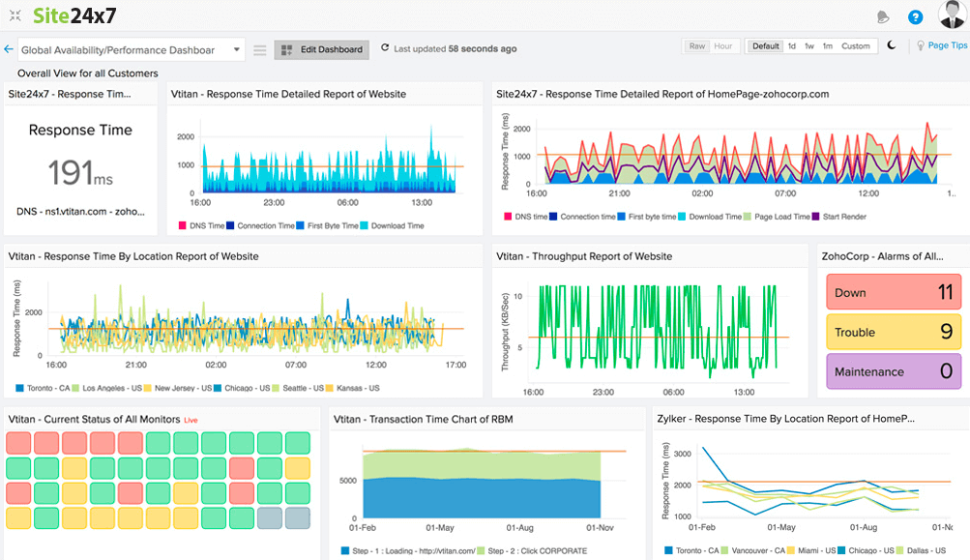Image resolution: width=970 pixels, height=560 pixels.
Task: Click the Live label on Current Status widget
Action: [x=191, y=420]
